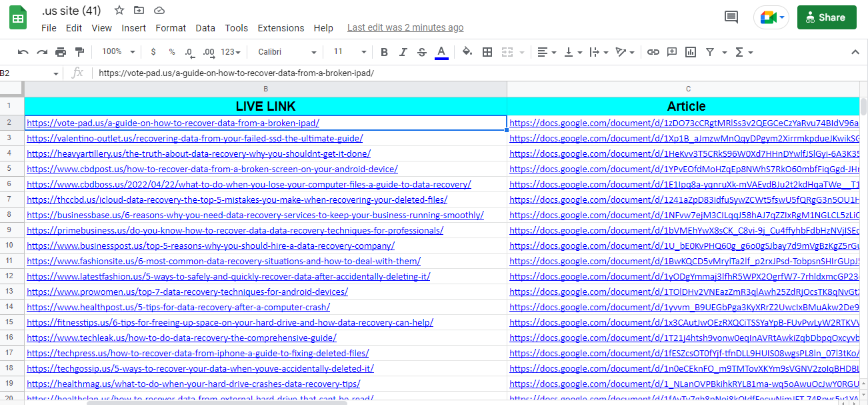Image resolution: width=868 pixels, height=405 pixels.
Task: Toggle bold formatting
Action: (384, 51)
